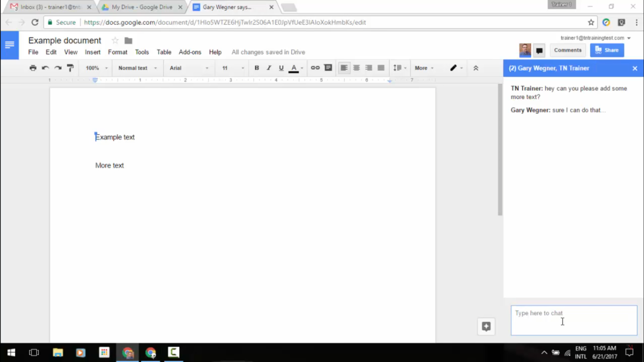
Task: Switch to the My Drive tab
Action: click(x=141, y=7)
